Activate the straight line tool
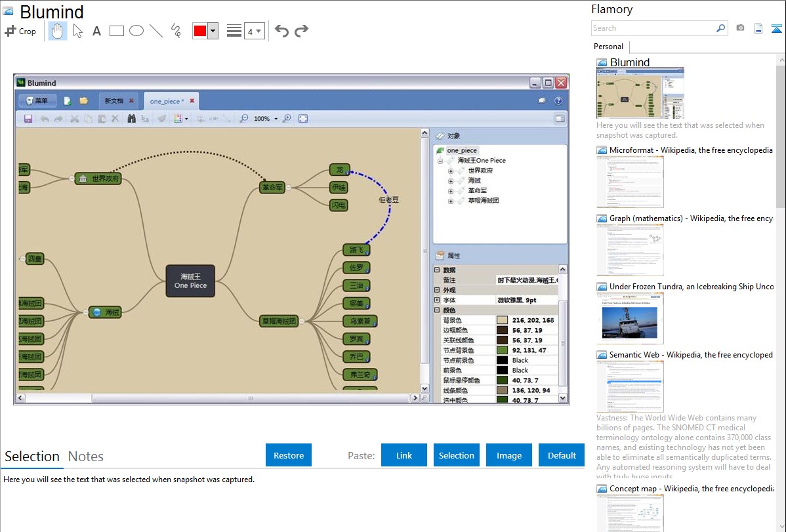The image size is (786, 532). pos(155,31)
